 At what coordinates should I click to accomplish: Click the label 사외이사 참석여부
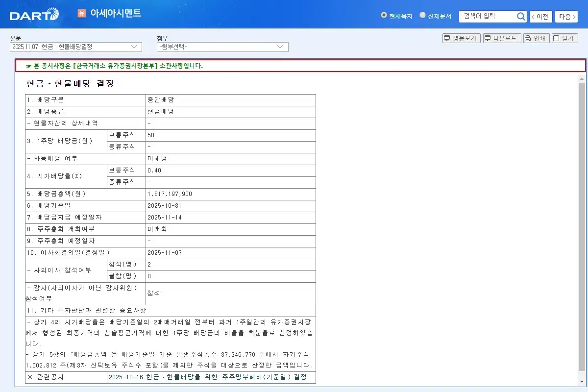59,270
